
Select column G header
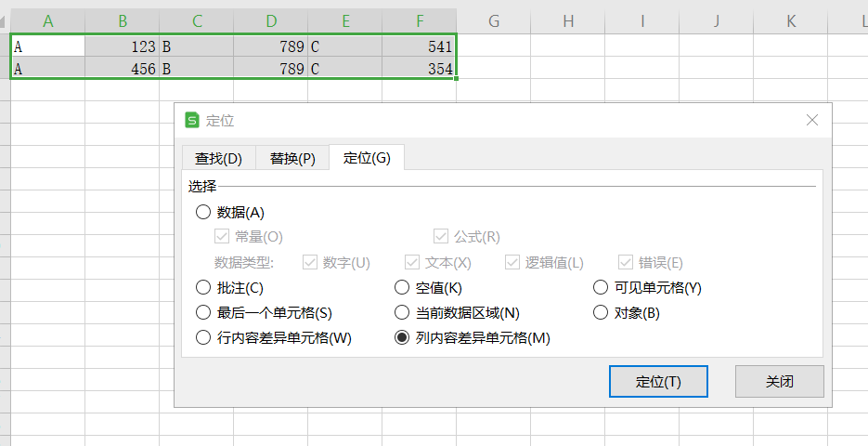point(494,21)
